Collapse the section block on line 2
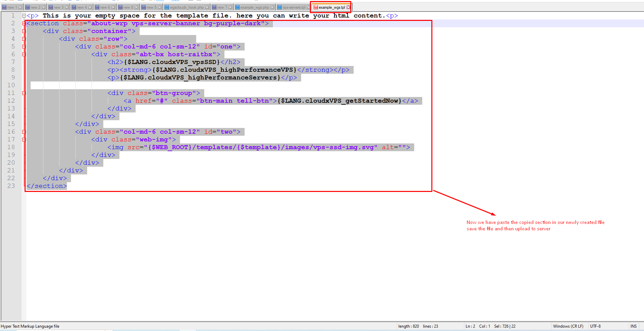The width and height of the screenshot is (644, 331). click(24, 23)
